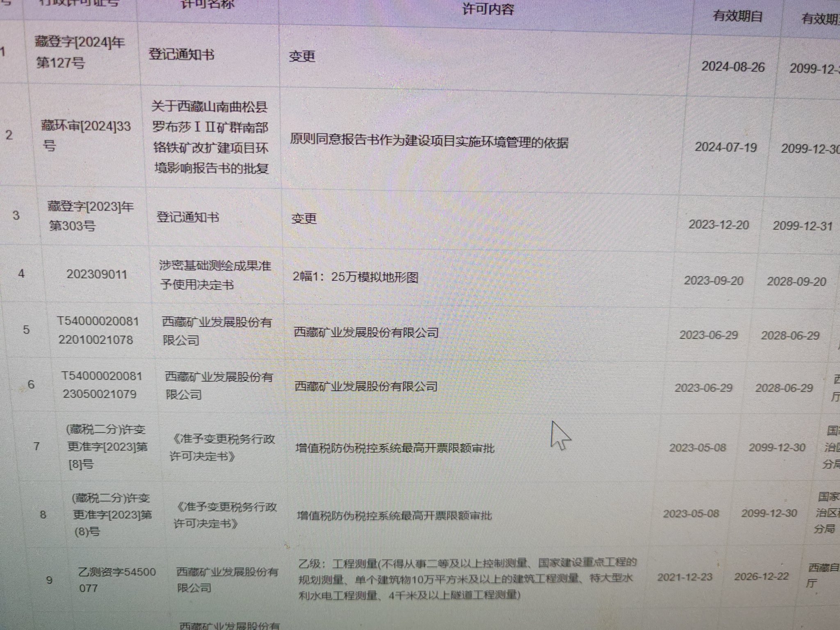
Task: Select license (藏税二分)许变更准字[2023]第[8]号
Action: point(107,447)
